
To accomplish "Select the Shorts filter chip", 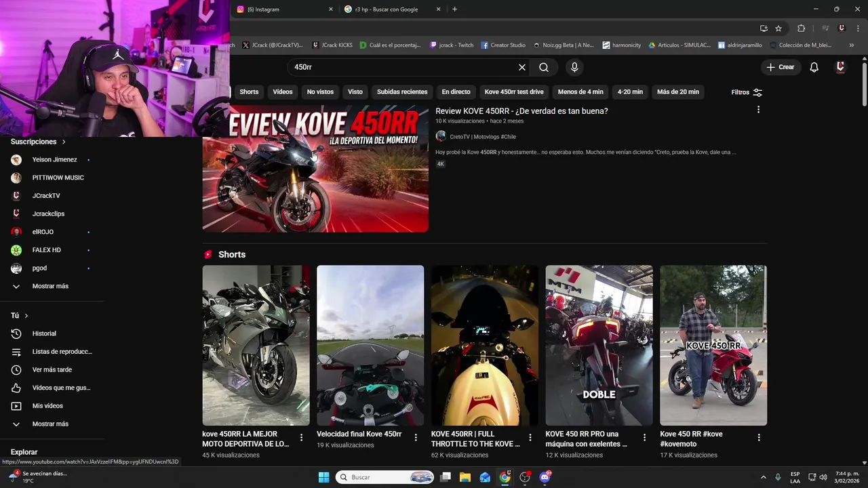I will [249, 91].
